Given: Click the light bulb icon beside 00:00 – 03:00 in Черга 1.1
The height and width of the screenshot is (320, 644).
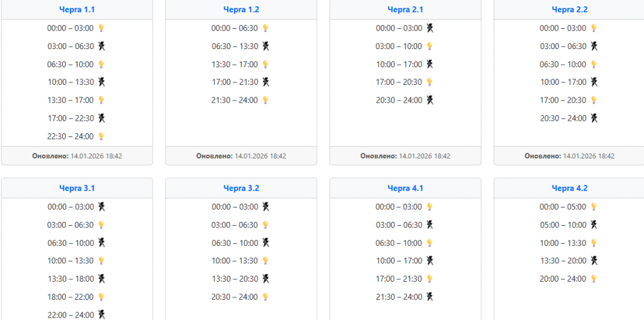Looking at the screenshot, I should (101, 28).
